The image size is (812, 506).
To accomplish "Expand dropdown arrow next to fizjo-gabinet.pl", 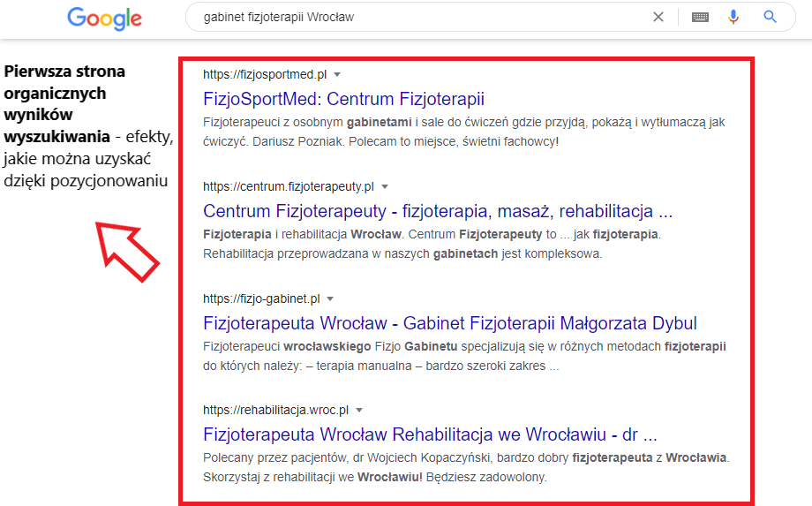I will [x=330, y=298].
